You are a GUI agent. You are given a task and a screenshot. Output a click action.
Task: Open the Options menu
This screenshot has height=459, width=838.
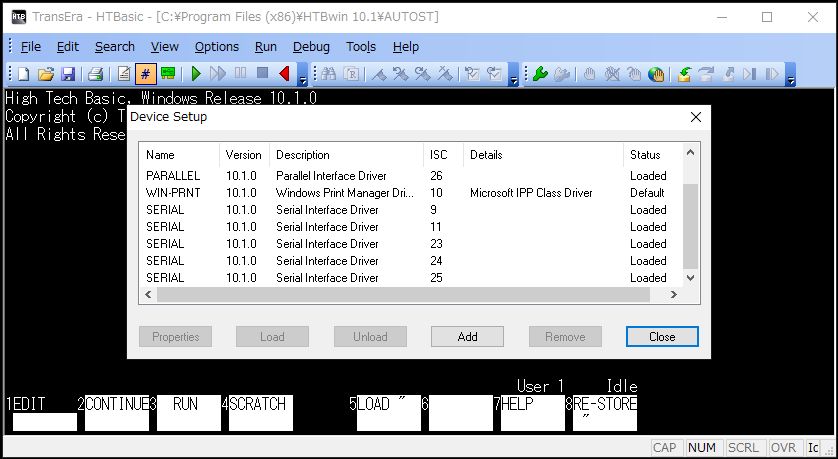point(216,47)
